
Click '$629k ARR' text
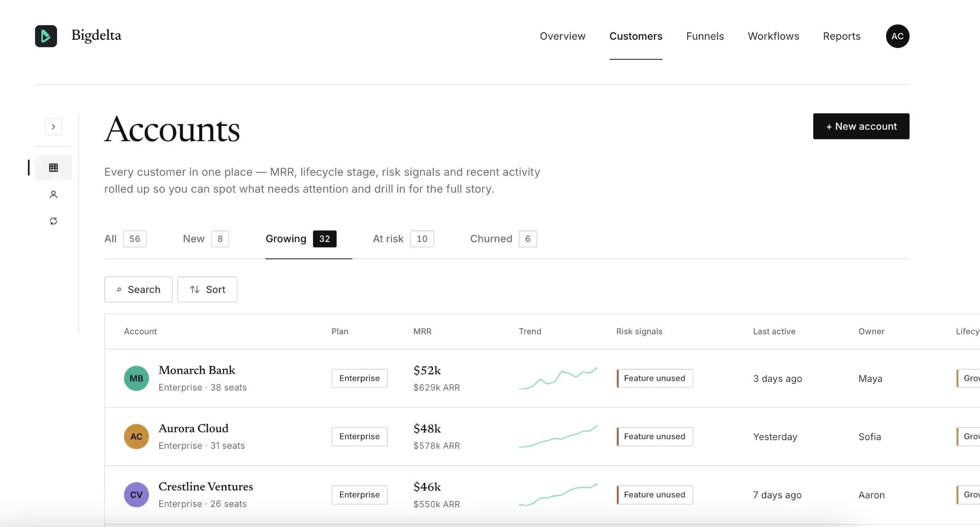tap(436, 388)
